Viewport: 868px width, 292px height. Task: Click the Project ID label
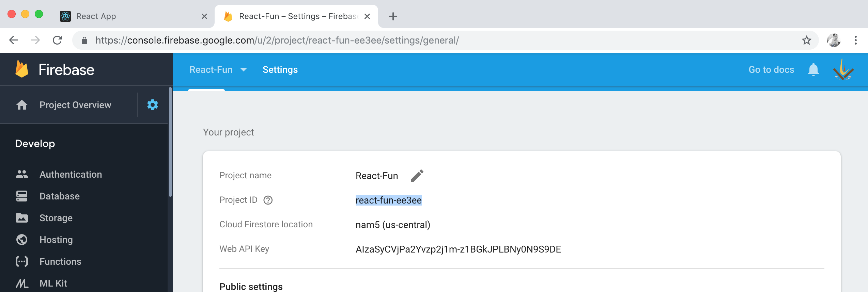238,200
